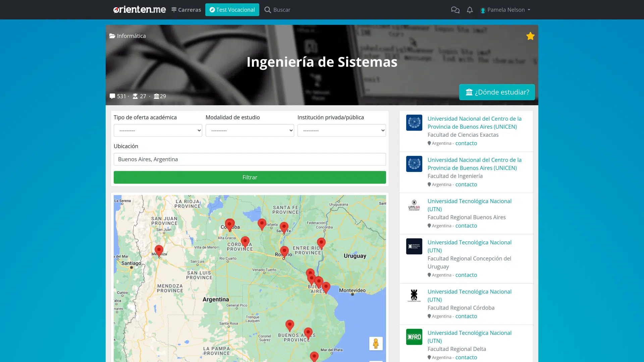This screenshot has width=644, height=362.
Task: Click contacto for Facultad Regional Córdoba
Action: click(466, 316)
